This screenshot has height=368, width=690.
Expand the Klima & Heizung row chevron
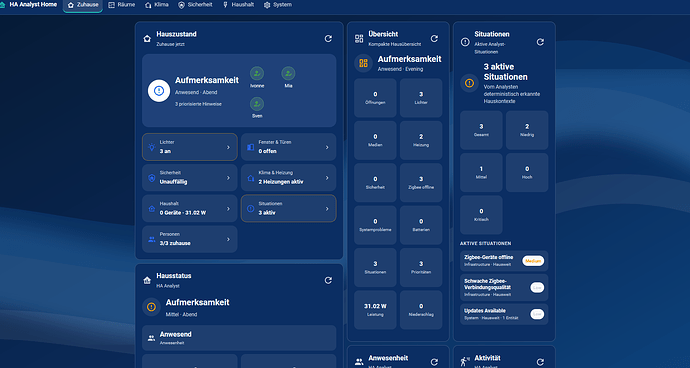coord(327,178)
